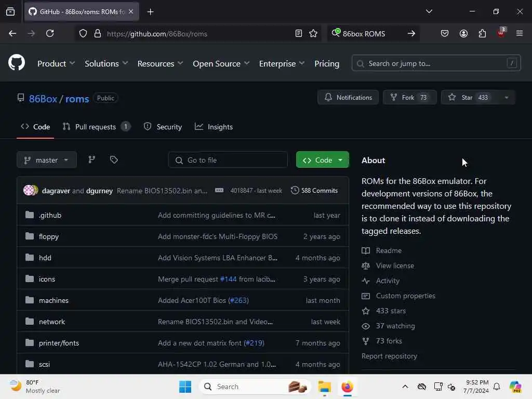Expand the Resources menu
The image size is (532, 399).
160,63
